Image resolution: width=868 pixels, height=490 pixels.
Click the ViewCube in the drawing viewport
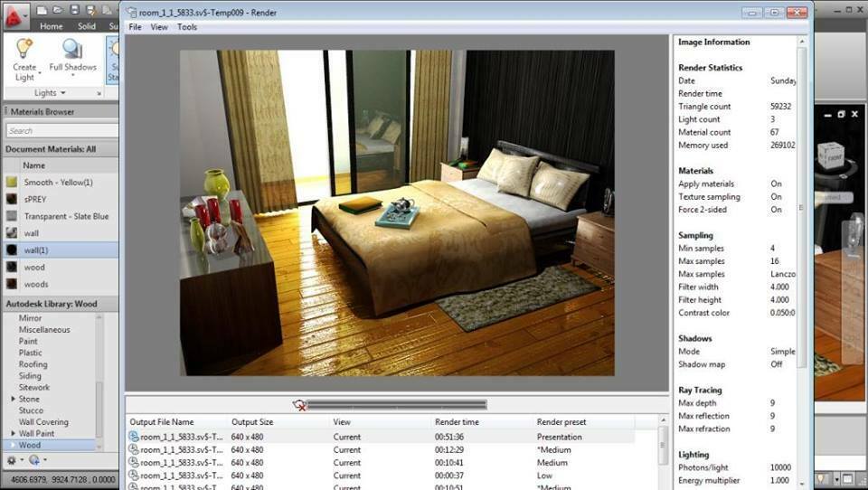click(x=829, y=155)
